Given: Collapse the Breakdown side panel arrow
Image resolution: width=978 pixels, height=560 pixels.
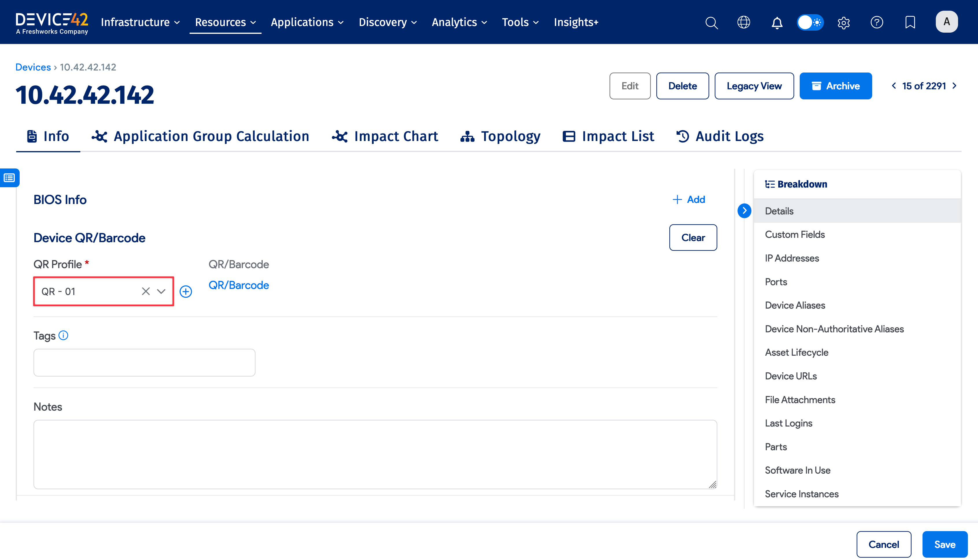Looking at the screenshot, I should pos(744,211).
